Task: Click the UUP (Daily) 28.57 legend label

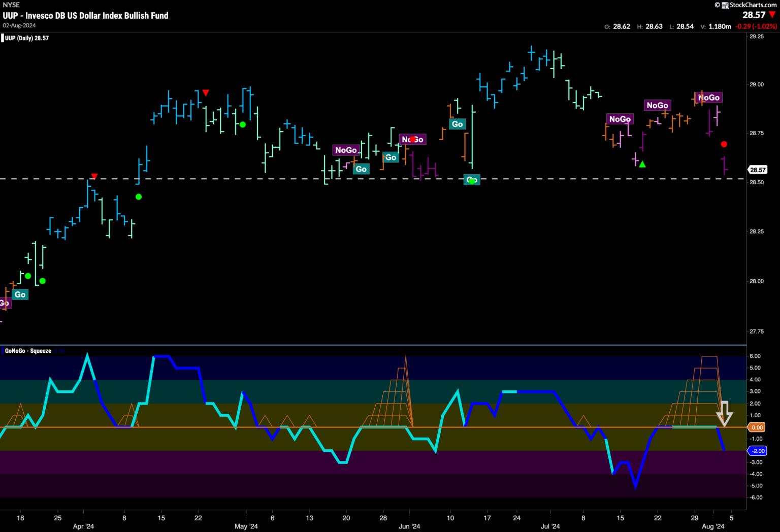Action: tap(26, 38)
